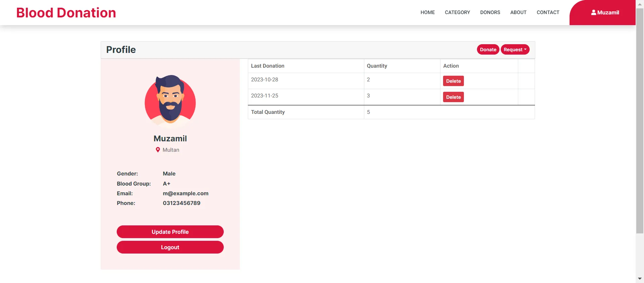644x283 pixels.
Task: Expand the Request dropdown button
Action: 515,50
